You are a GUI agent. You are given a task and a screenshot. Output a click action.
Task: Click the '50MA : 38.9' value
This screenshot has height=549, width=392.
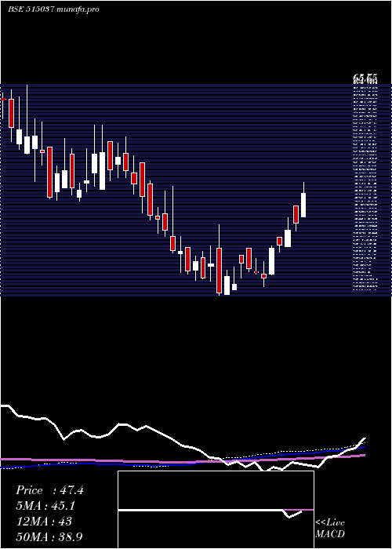pos(49,536)
